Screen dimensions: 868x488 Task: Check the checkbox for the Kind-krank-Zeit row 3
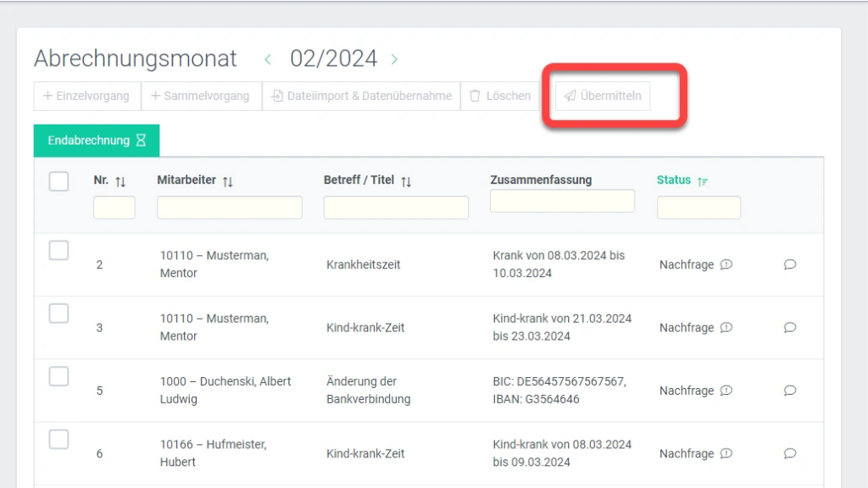58,313
